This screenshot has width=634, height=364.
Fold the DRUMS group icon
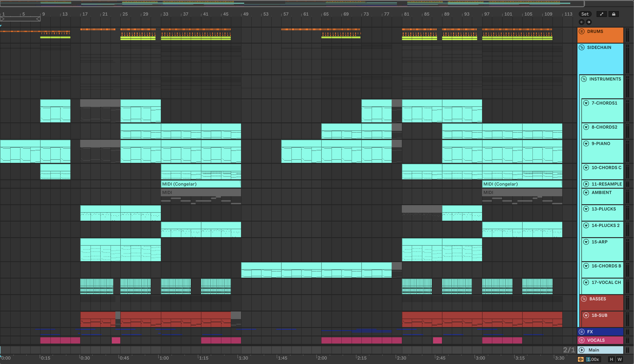point(582,31)
